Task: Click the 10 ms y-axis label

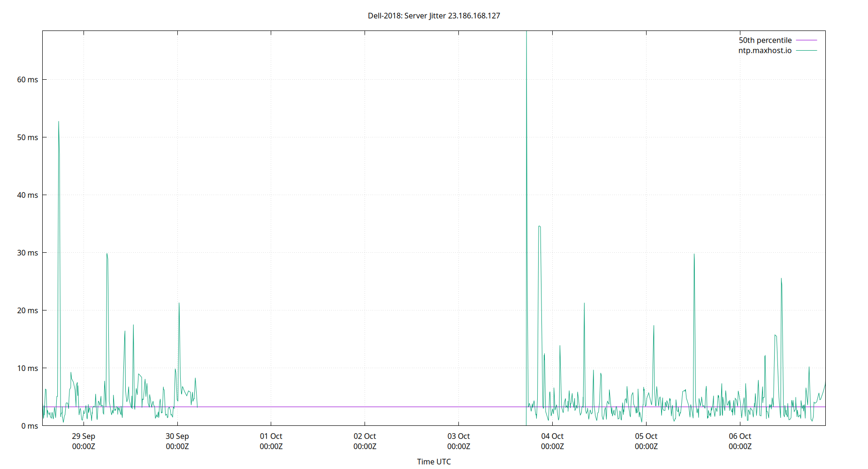Action: [x=28, y=368]
